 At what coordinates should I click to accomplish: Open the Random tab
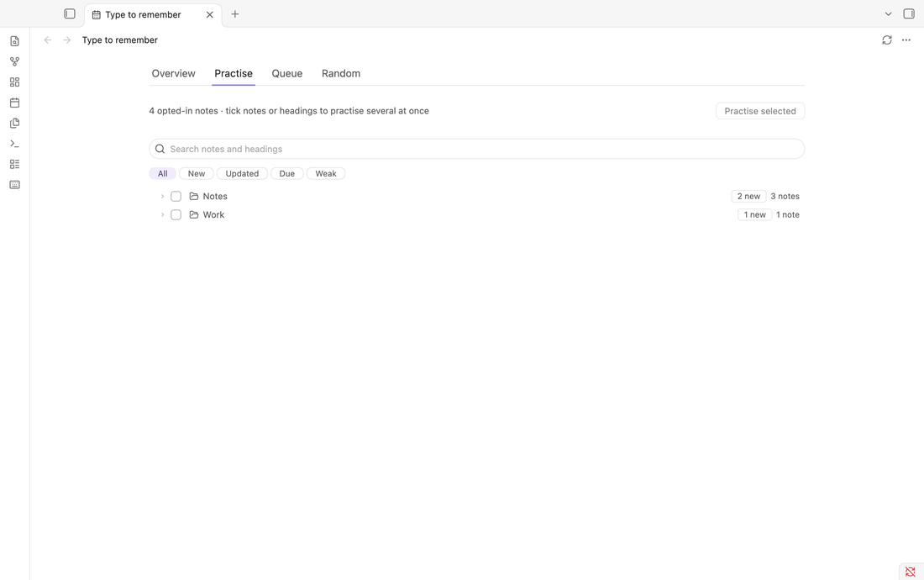341,74
